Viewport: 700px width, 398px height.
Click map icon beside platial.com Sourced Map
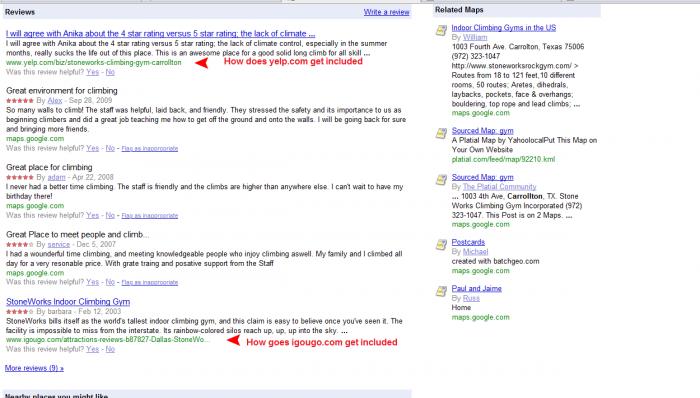tap(441, 133)
